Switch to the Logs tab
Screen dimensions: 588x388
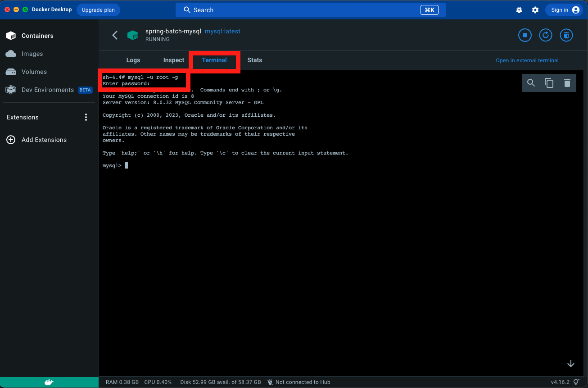[133, 60]
